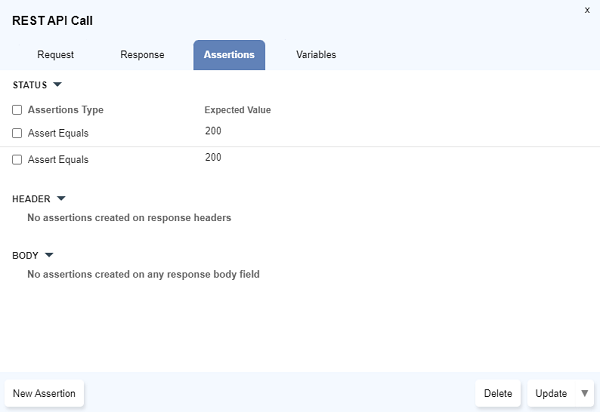
Task: Click the first Assert Equals row label
Action: click(58, 132)
